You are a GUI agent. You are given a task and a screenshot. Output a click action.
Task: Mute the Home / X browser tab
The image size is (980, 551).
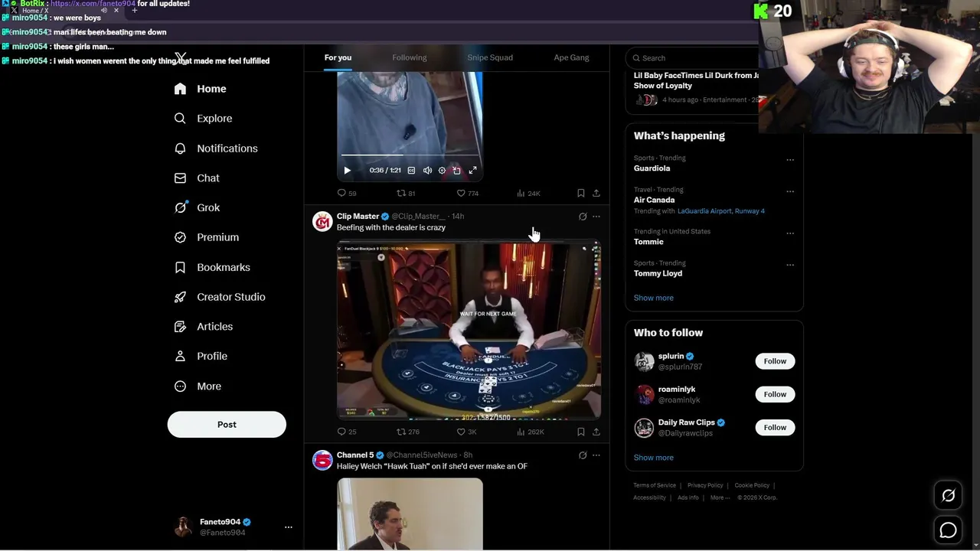point(104,11)
